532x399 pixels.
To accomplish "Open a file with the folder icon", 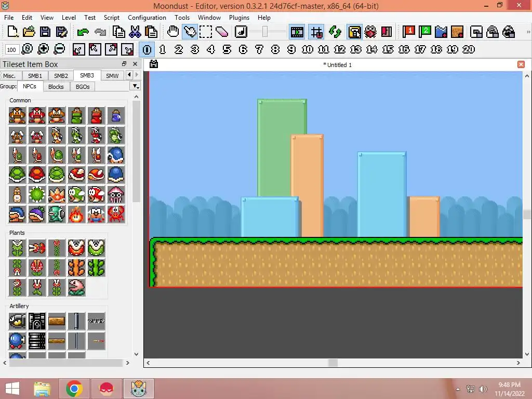I will click(29, 32).
